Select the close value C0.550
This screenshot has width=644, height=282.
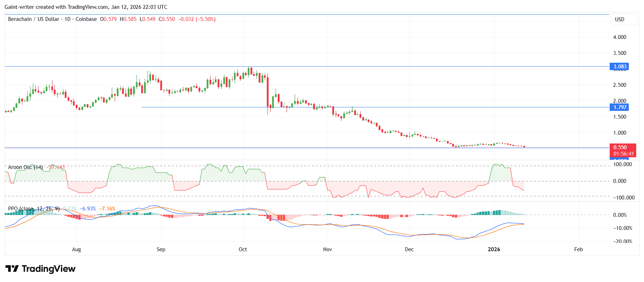[167, 19]
